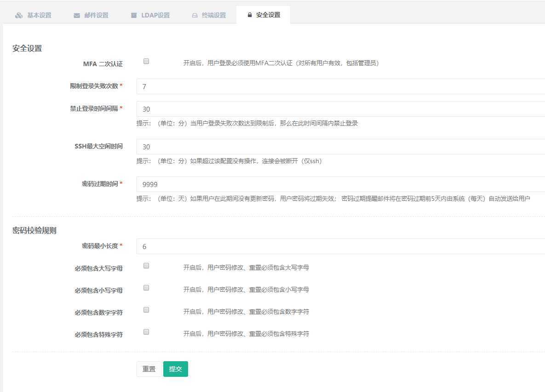Click the SSH idle hint mentioning 仅ssh

[x=229, y=161]
